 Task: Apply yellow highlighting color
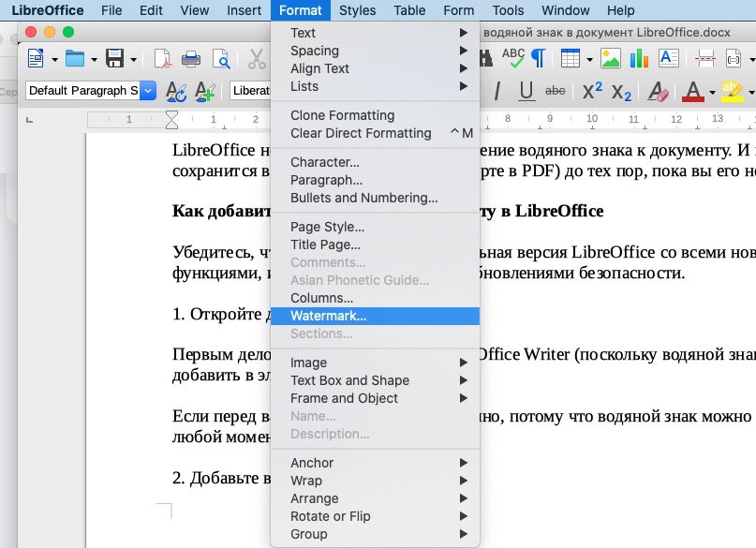(732, 91)
